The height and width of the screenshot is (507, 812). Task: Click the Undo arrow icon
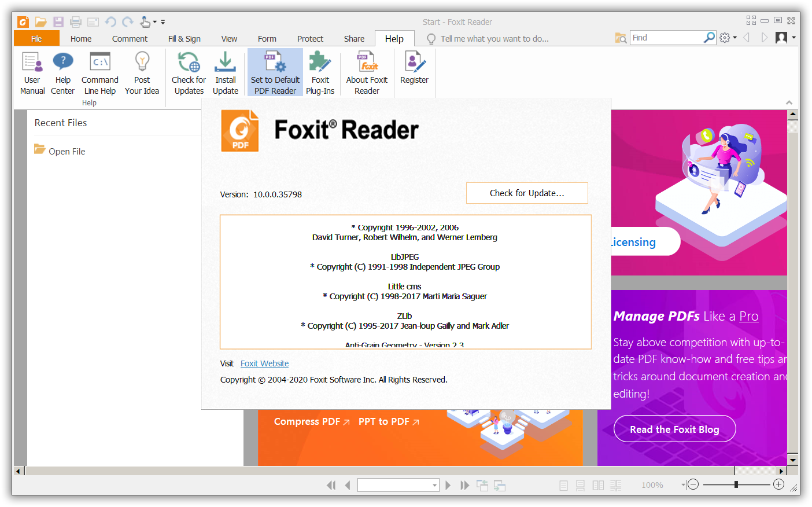(110, 22)
